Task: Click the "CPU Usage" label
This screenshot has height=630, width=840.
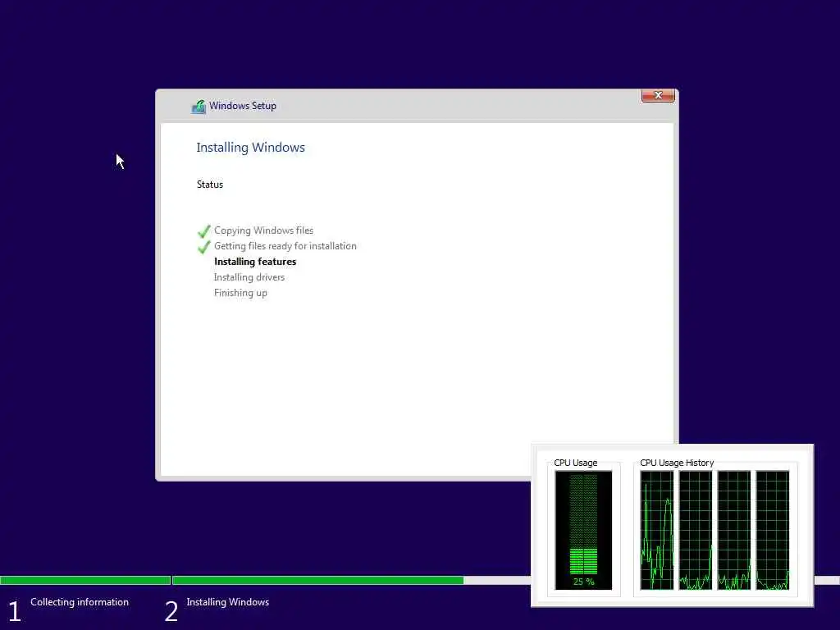Action: click(575, 463)
